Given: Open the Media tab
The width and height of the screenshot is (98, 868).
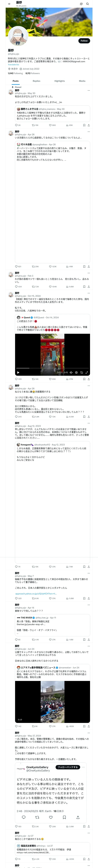Looking at the screenshot, I should pos(82,81).
